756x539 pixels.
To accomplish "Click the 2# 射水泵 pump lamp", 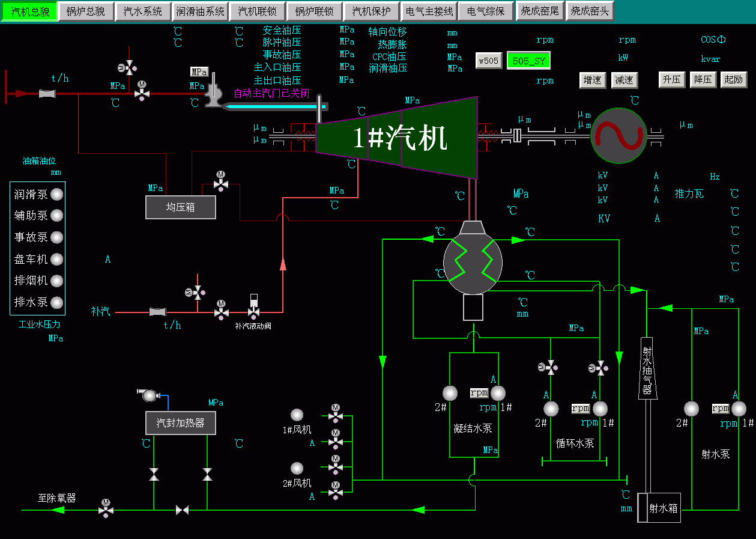I will (691, 409).
